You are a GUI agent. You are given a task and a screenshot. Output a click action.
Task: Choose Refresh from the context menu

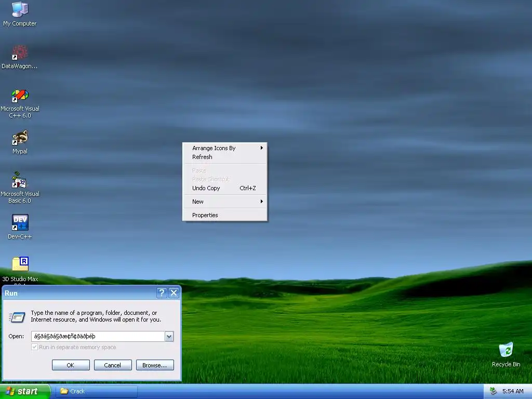tap(225, 157)
